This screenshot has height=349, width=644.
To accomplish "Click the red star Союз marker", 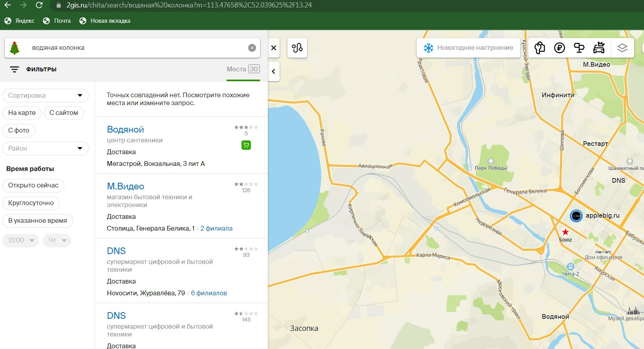I will 565,232.
